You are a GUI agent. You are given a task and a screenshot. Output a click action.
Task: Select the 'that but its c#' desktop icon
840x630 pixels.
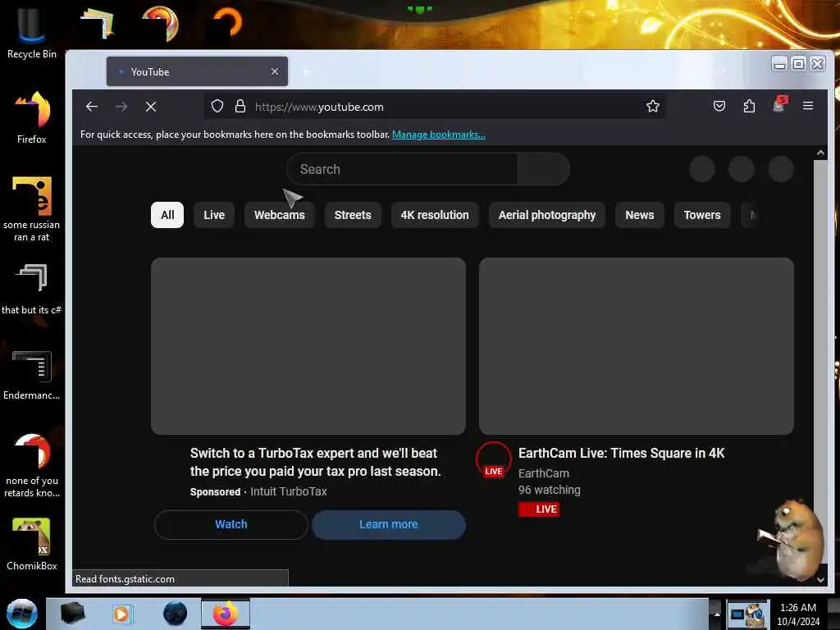tap(32, 290)
